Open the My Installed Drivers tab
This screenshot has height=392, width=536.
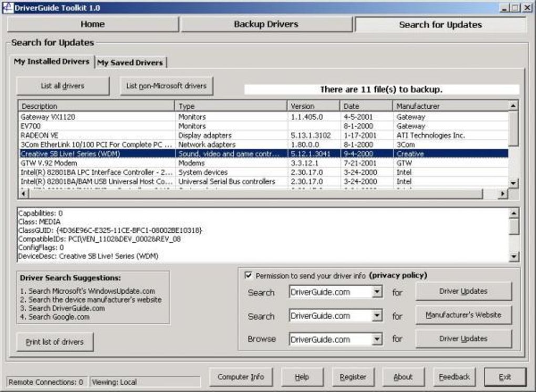click(51, 61)
